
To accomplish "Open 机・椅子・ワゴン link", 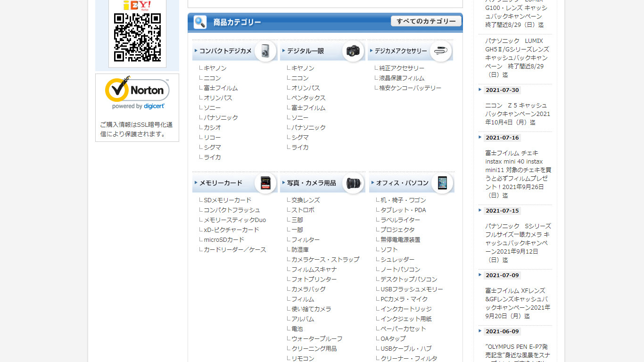I will click(403, 200).
